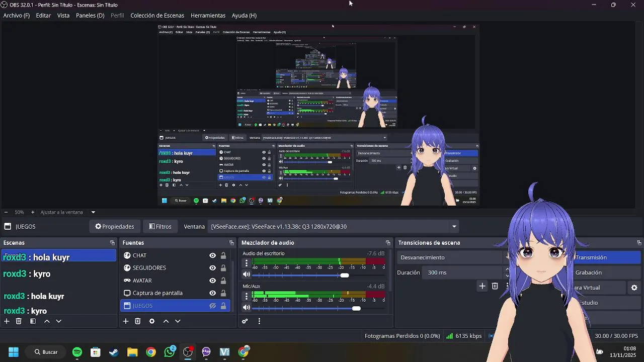Undock the Escenas panel
The height and width of the screenshot is (362, 644).
tap(112, 243)
